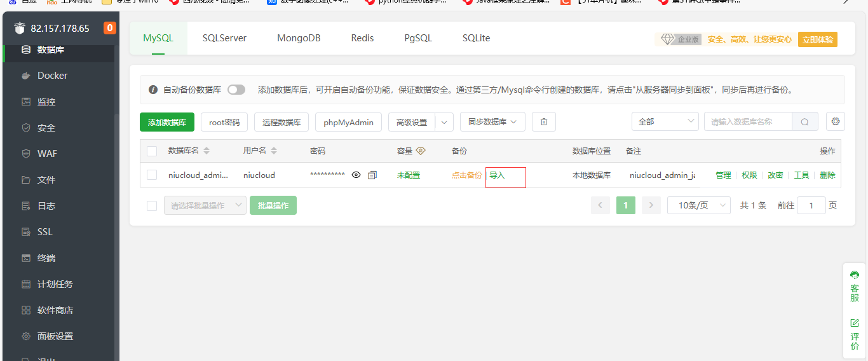Switch to the SQLite tab
Image resolution: width=868 pixels, height=361 pixels.
(x=477, y=38)
